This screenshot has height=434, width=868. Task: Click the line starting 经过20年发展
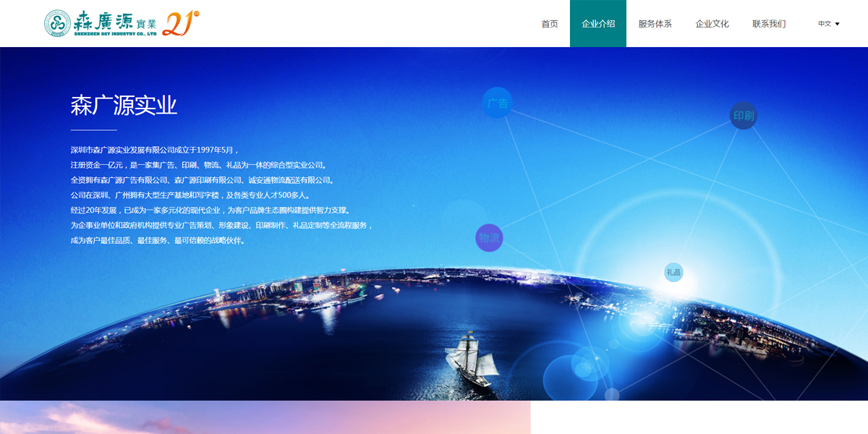211,210
